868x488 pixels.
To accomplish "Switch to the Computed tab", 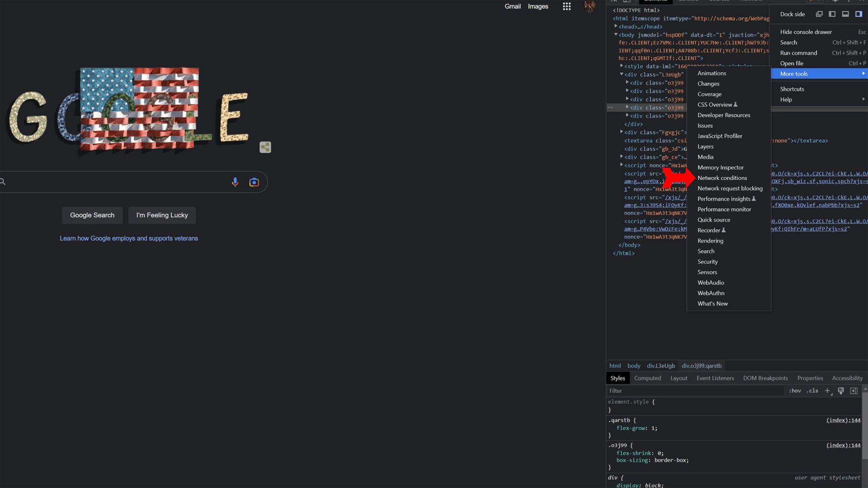I will [647, 378].
